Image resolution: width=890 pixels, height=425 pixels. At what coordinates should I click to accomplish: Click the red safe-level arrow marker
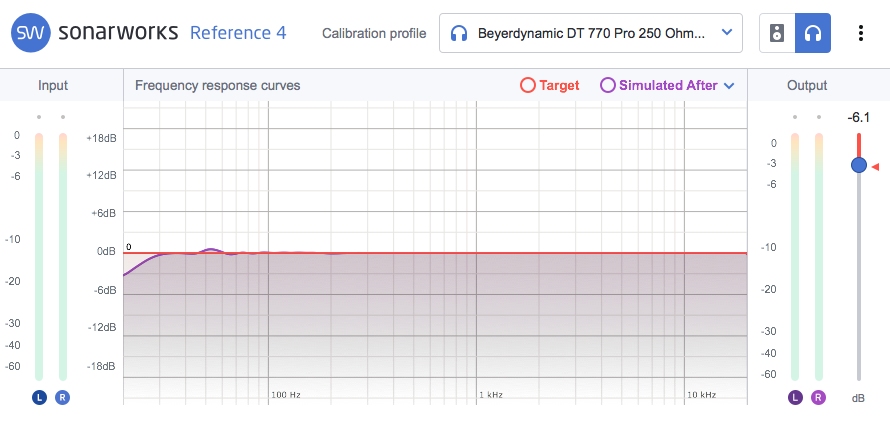pos(875,167)
